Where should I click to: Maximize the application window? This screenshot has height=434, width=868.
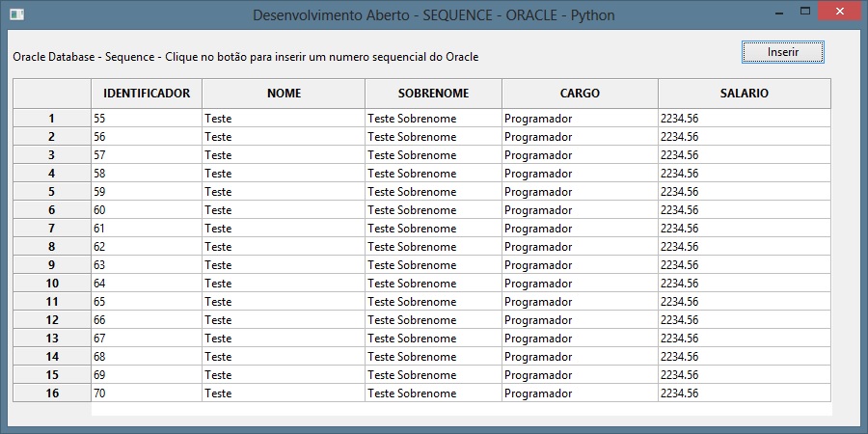click(x=803, y=11)
